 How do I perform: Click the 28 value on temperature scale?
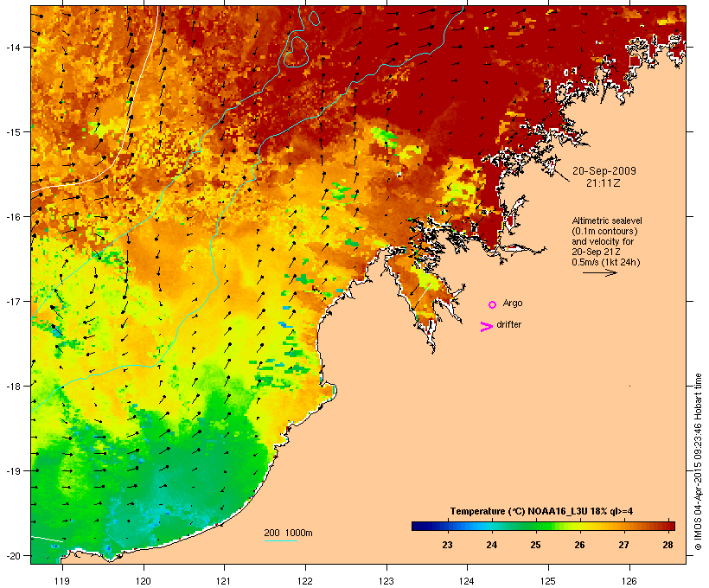tap(667, 545)
